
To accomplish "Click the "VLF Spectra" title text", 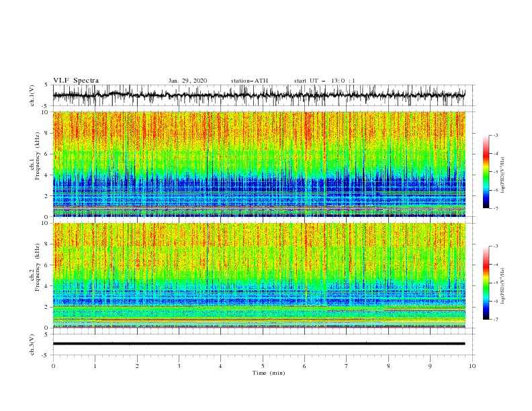I will pos(76,81).
